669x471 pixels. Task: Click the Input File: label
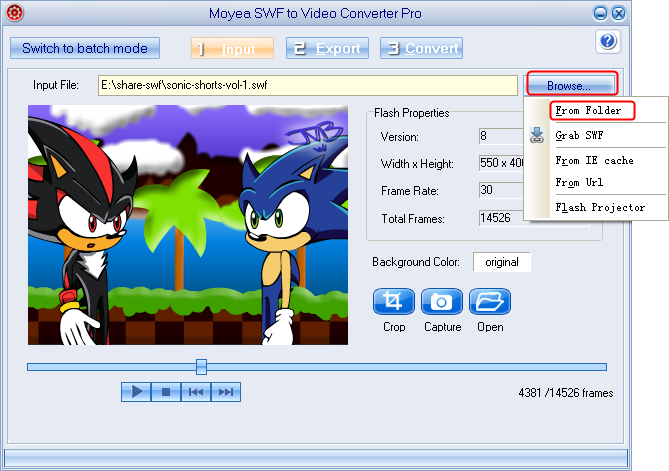(56, 85)
